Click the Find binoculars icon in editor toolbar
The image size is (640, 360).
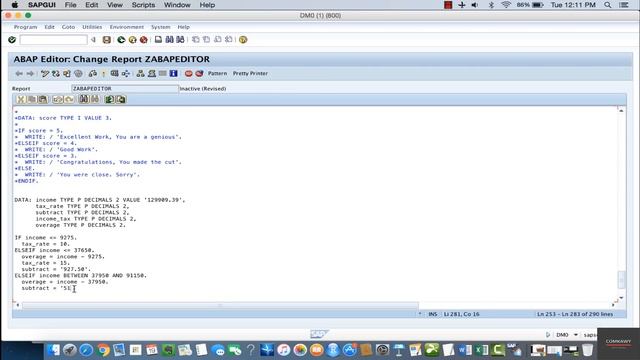point(84,99)
